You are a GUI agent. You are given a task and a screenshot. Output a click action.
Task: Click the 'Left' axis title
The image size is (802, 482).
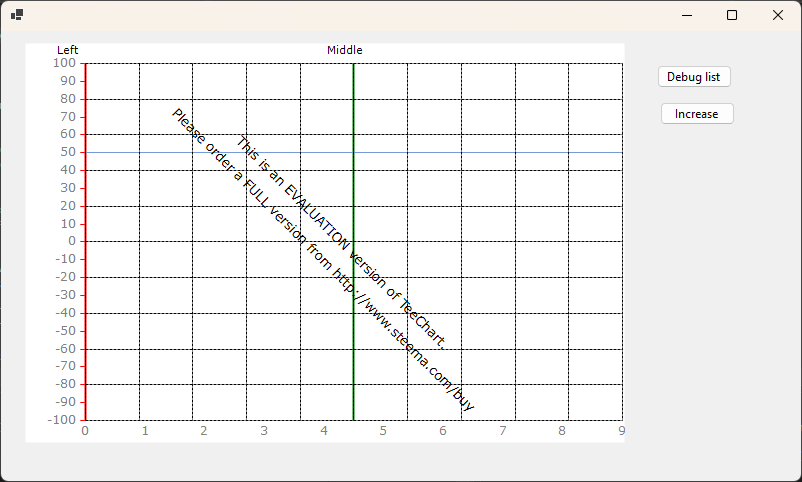click(68, 50)
